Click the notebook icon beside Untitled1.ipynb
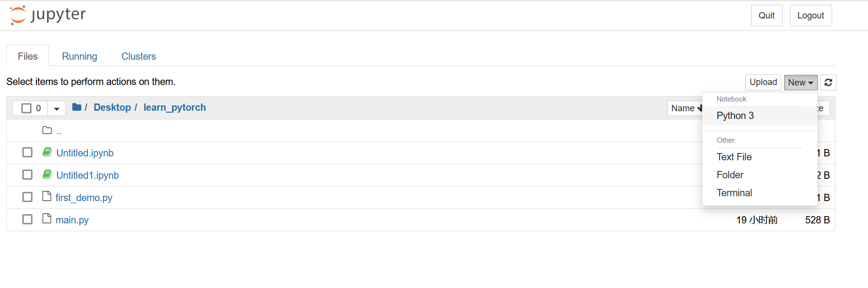The width and height of the screenshot is (868, 288). tap(47, 174)
